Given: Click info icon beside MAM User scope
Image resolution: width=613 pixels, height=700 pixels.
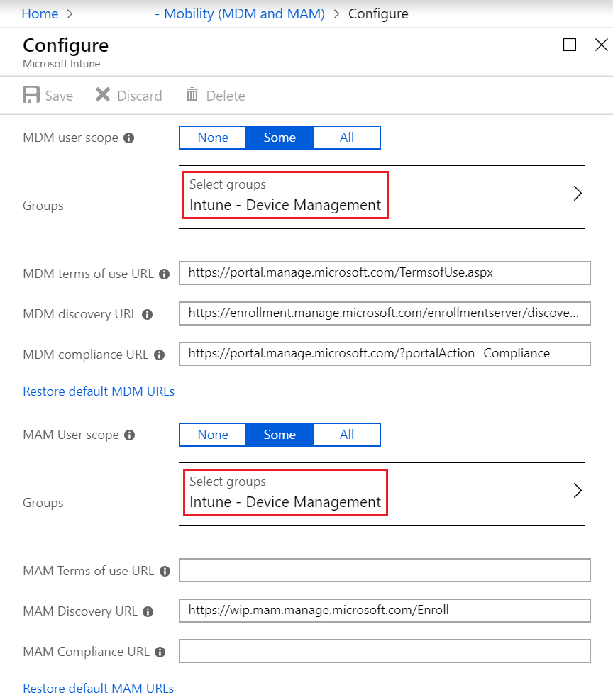Looking at the screenshot, I should [129, 435].
